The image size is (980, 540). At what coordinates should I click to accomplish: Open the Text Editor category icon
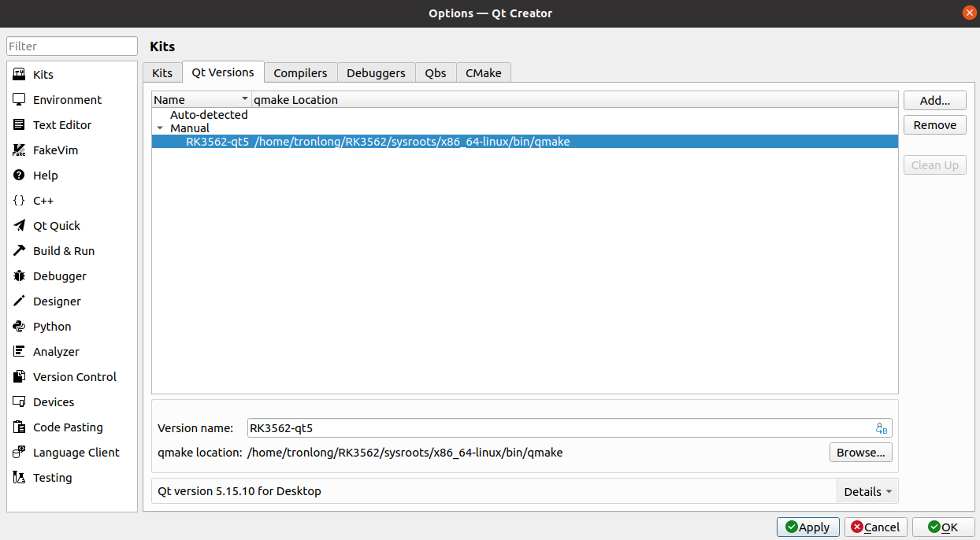click(x=20, y=125)
